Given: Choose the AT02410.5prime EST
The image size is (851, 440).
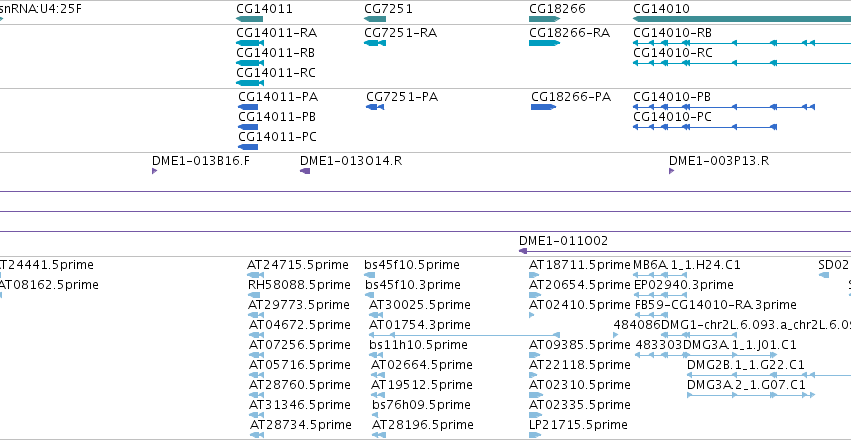Looking at the screenshot, I should point(580,304).
